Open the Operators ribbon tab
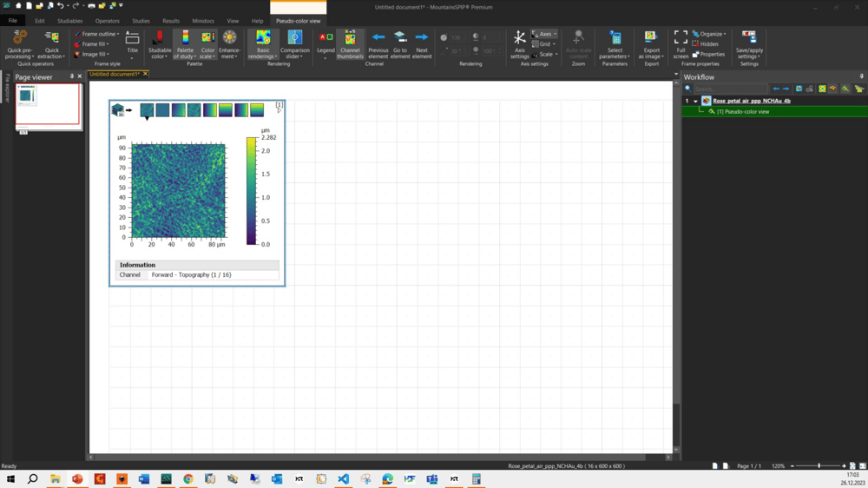 [x=107, y=21]
